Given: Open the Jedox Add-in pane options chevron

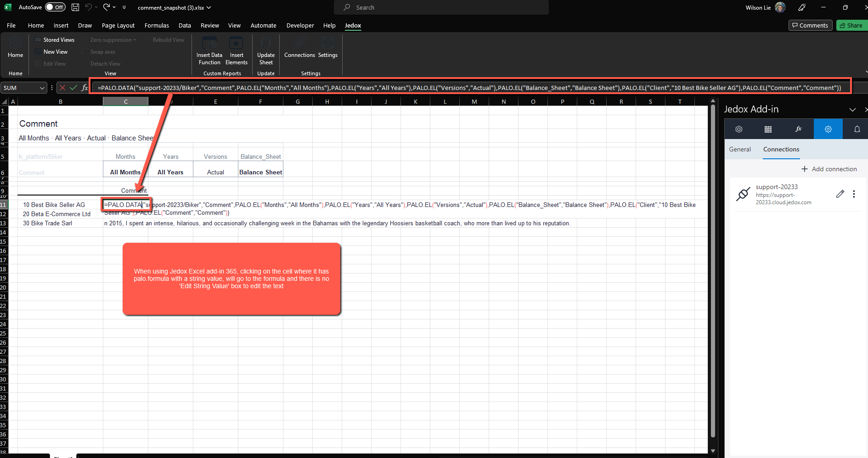Looking at the screenshot, I should point(852,110).
